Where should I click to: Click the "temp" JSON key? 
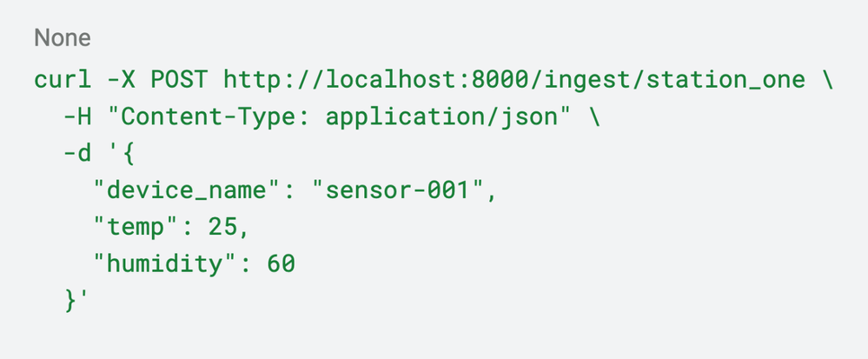tap(135, 227)
